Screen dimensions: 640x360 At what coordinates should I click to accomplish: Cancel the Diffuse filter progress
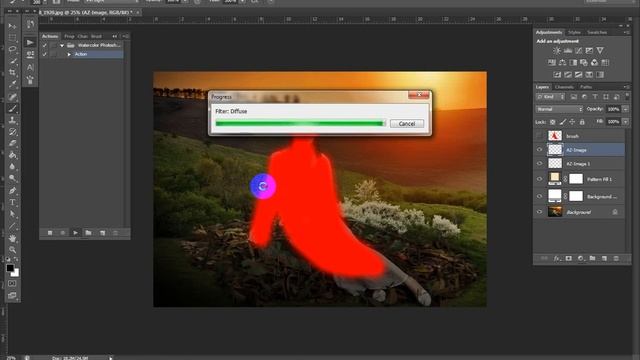coord(407,124)
